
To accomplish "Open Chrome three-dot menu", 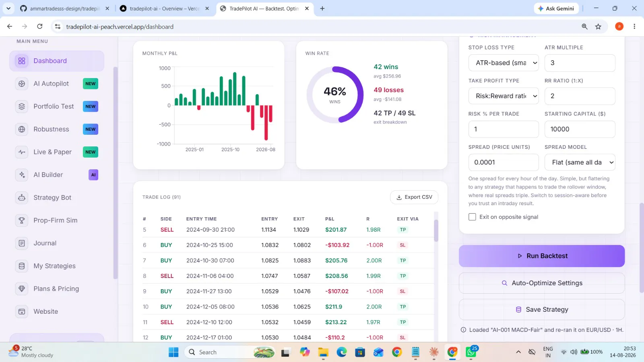I will (634, 27).
